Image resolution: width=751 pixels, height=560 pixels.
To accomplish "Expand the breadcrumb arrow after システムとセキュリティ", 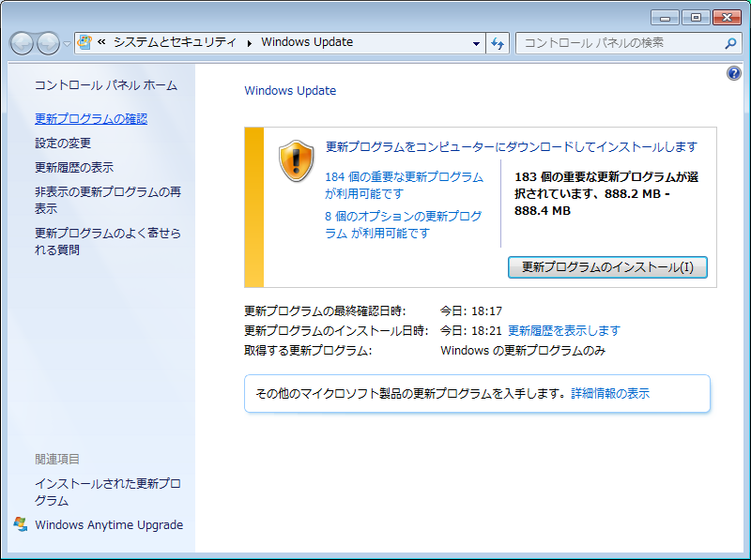I will click(249, 43).
